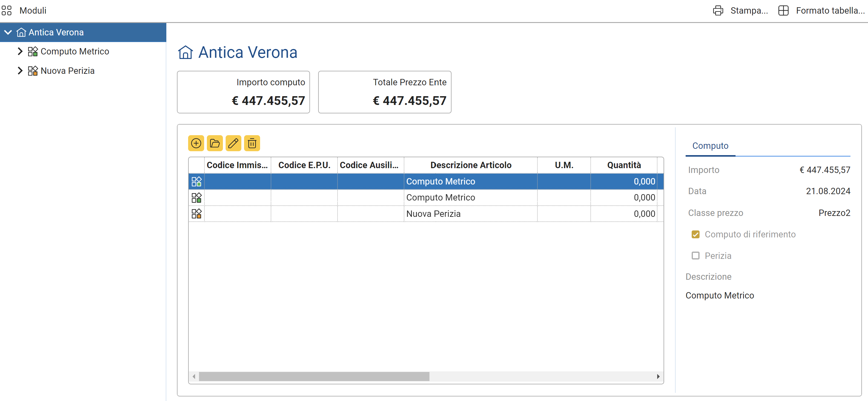The image size is (868, 401).
Task: Expand Nuova Perizia in the sidebar tree
Action: 20,71
